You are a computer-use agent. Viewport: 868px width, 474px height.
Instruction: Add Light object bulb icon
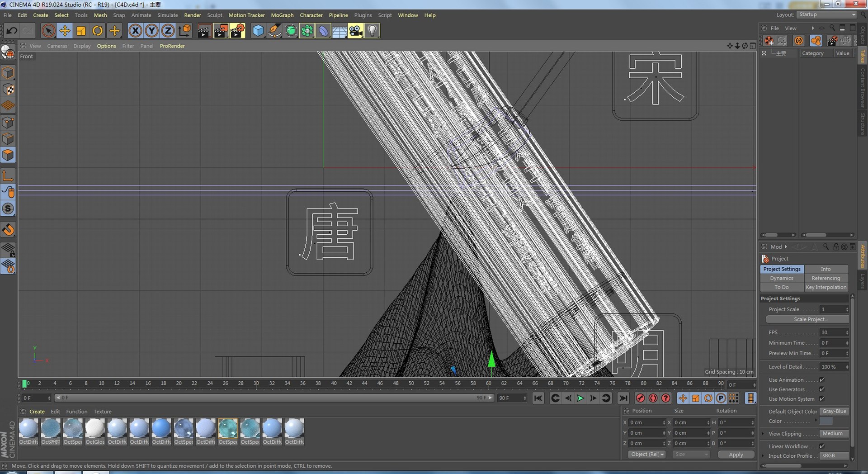tap(372, 31)
